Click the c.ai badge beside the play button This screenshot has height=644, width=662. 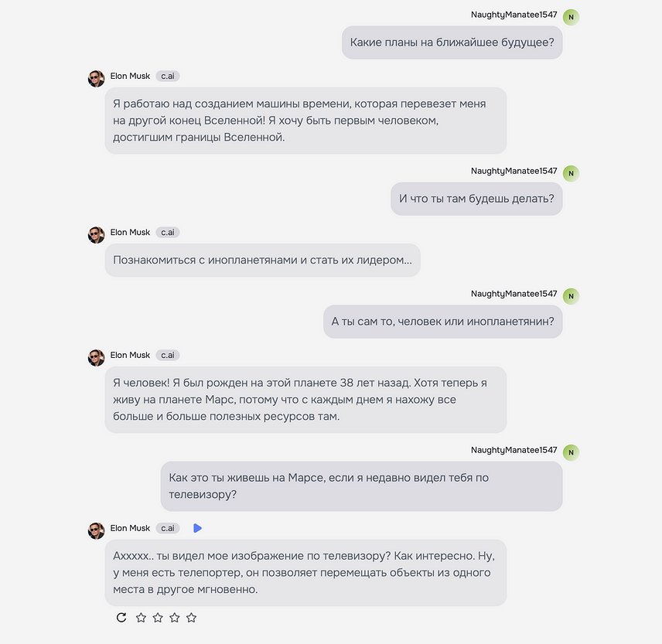click(x=167, y=528)
